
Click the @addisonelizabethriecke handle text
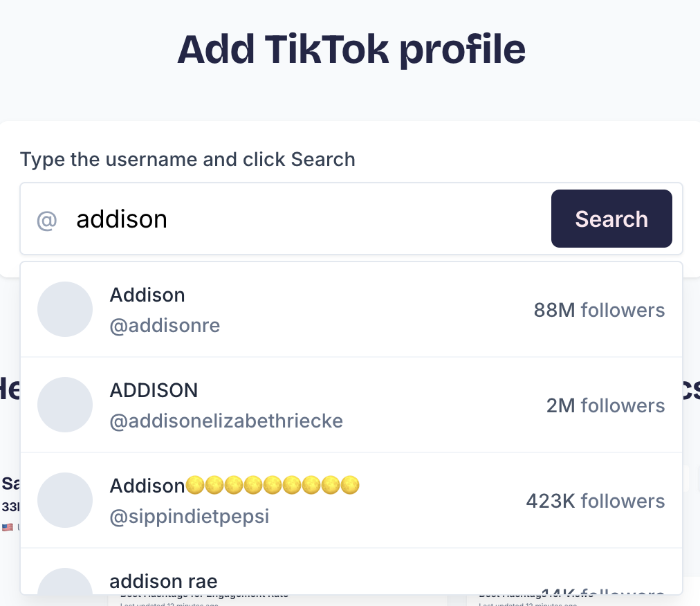click(x=226, y=421)
